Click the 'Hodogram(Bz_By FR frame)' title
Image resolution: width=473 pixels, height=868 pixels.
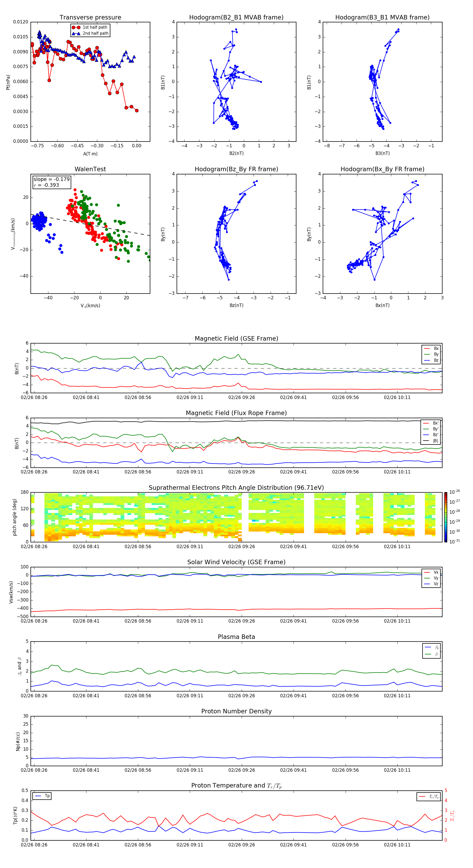coord(236,169)
